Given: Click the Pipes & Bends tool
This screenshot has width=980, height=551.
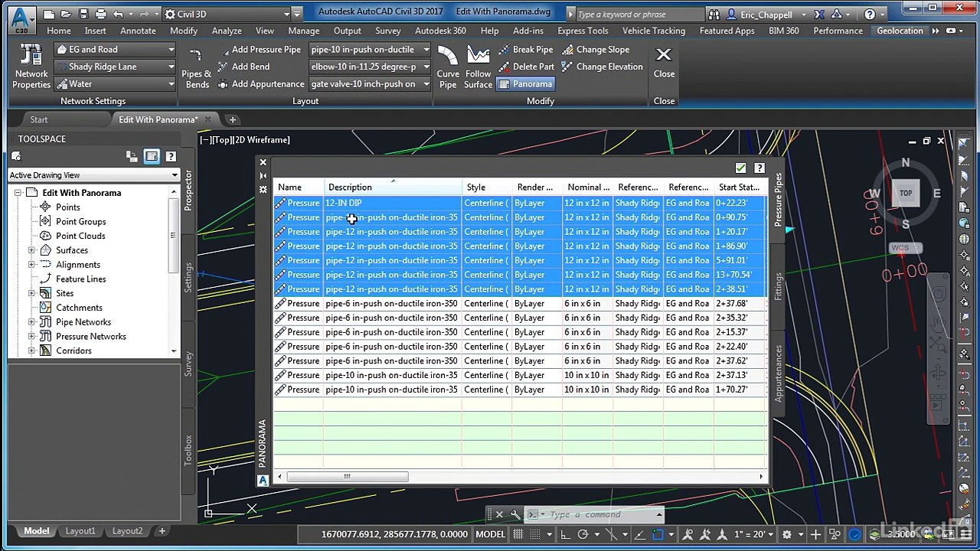Looking at the screenshot, I should point(197,67).
